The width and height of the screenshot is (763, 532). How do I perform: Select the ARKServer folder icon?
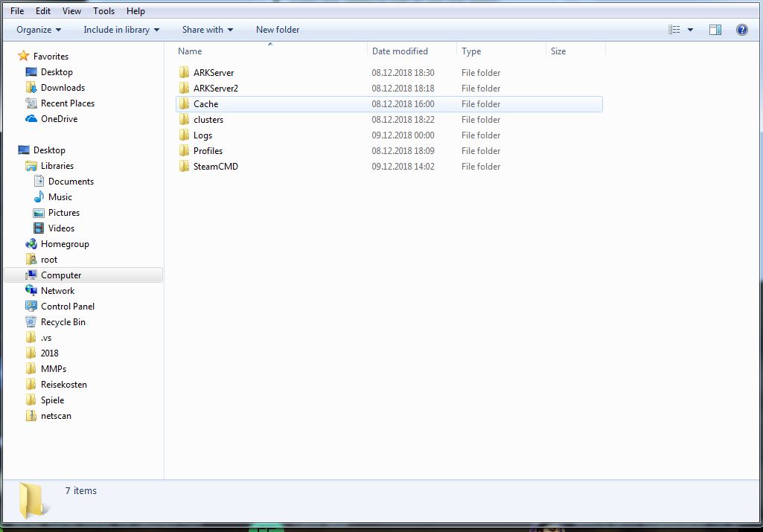[x=184, y=72]
